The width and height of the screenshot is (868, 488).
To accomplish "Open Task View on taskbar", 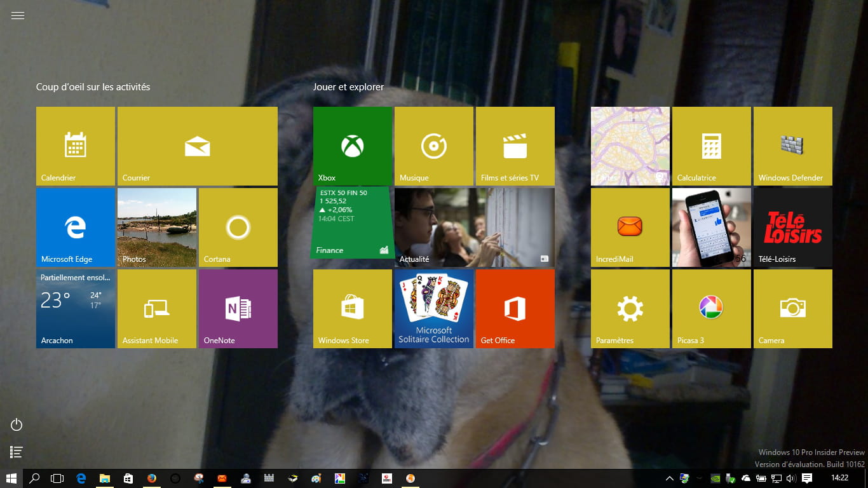I will coord(58,478).
